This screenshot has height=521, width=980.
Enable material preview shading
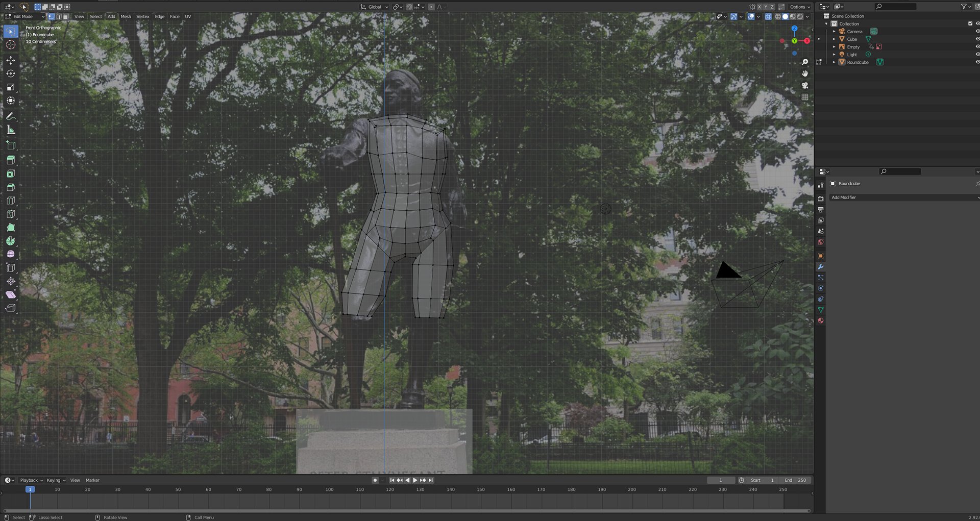tap(793, 16)
